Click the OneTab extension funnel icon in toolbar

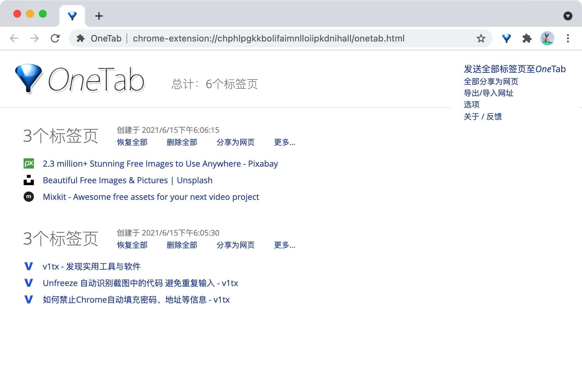506,39
